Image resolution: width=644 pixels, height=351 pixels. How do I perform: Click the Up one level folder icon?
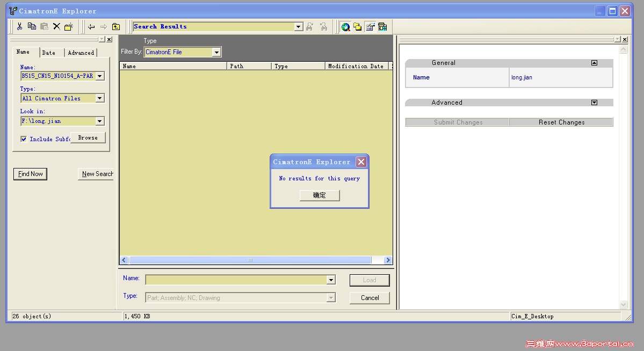tap(116, 27)
